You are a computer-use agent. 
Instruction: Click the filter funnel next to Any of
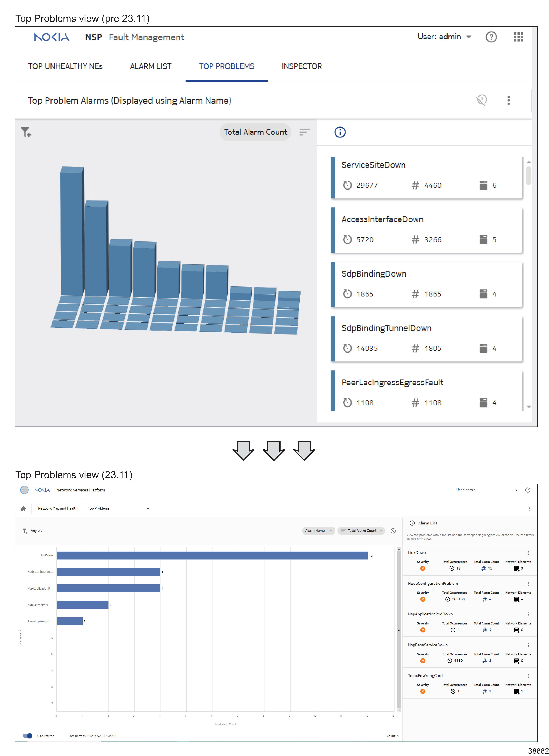(25, 531)
